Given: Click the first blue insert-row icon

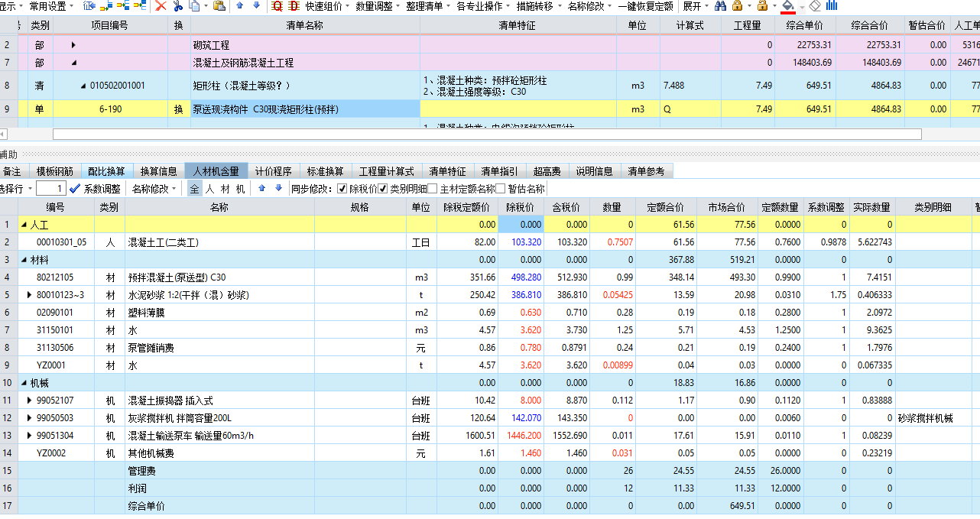Looking at the screenshot, I should 89,6.
